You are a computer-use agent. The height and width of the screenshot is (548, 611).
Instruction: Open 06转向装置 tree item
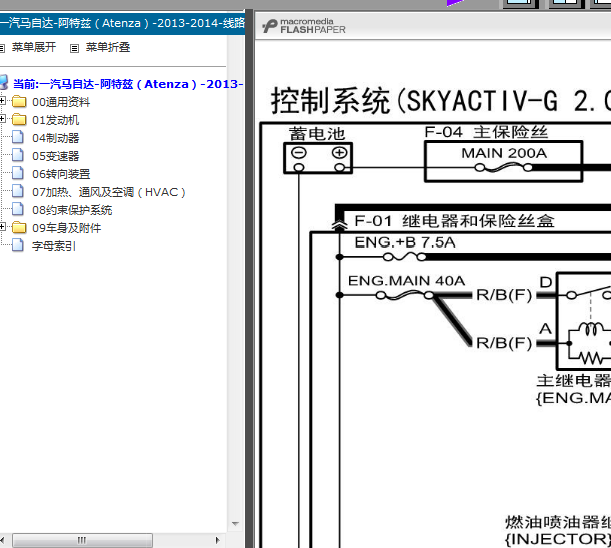61,174
